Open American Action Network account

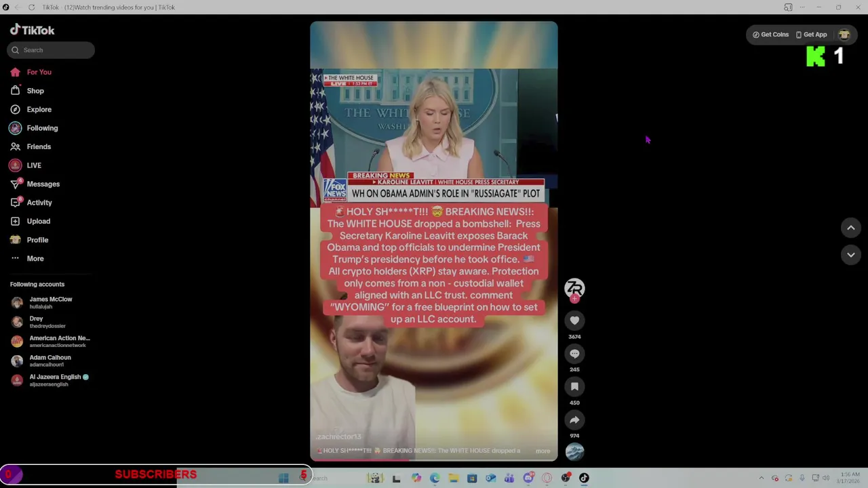(x=50, y=341)
